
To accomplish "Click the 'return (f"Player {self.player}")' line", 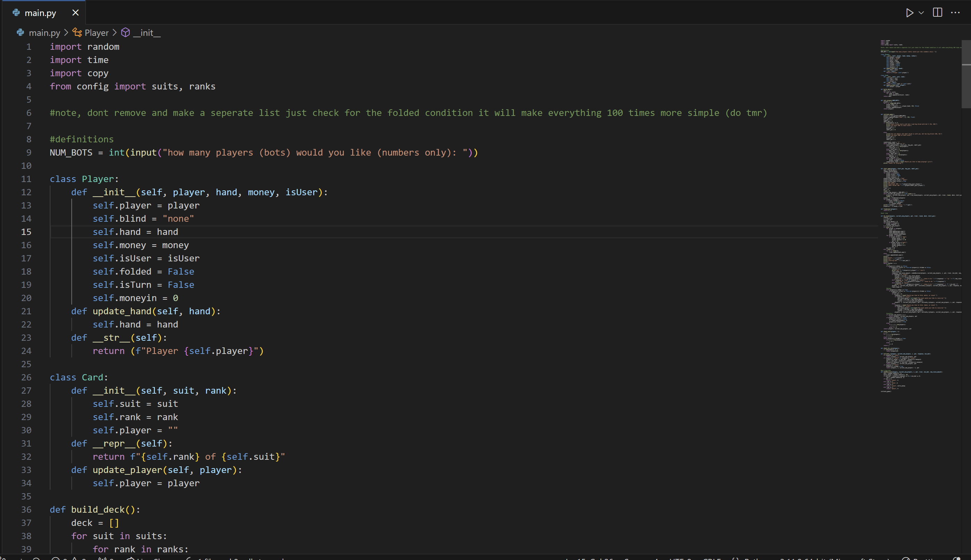I will [179, 351].
